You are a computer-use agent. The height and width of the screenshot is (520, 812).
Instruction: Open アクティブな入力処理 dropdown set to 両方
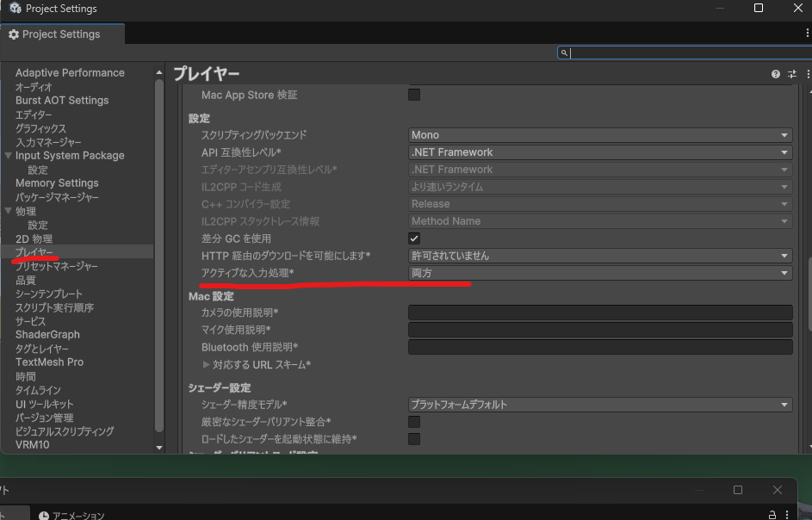[600, 273]
